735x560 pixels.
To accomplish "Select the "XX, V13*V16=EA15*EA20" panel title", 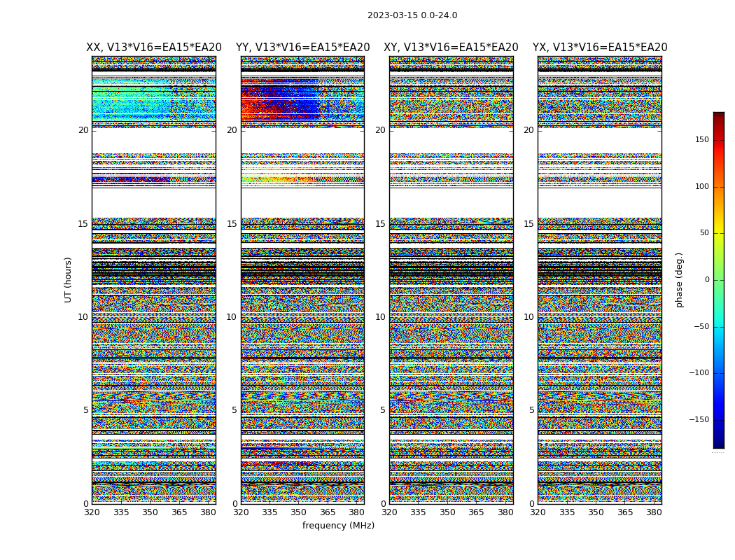I will [x=154, y=48].
